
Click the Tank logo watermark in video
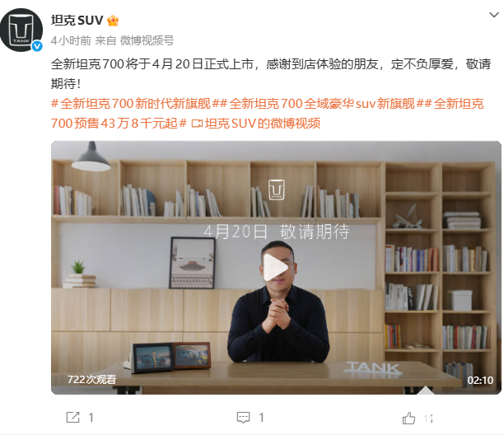coord(276,189)
